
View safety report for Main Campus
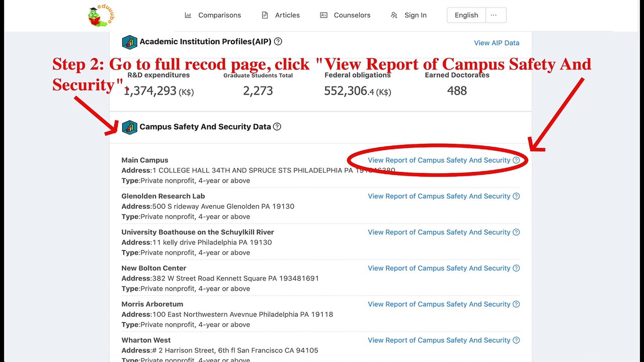click(x=439, y=160)
